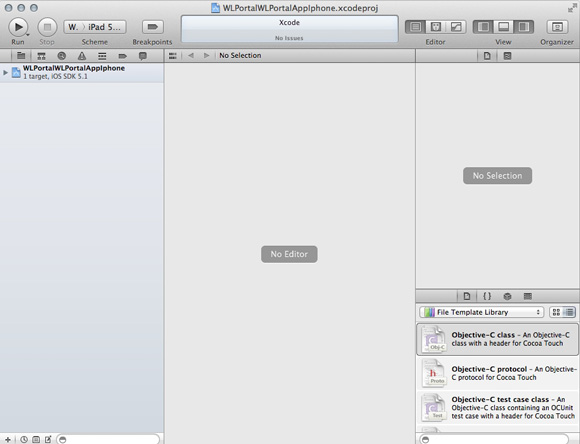Viewport: 580px width, 444px height.
Task: Go back with the jump bar left arrow
Action: point(191,56)
